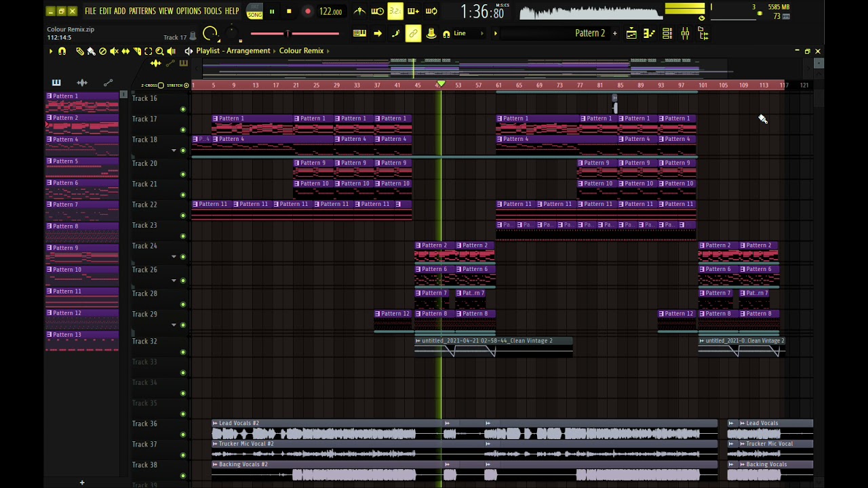This screenshot has height=488, width=868.
Task: Select the Select tool
Action: tap(149, 51)
